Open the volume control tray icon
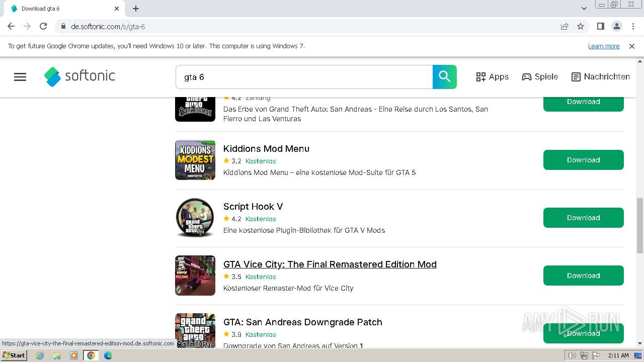 (572, 355)
